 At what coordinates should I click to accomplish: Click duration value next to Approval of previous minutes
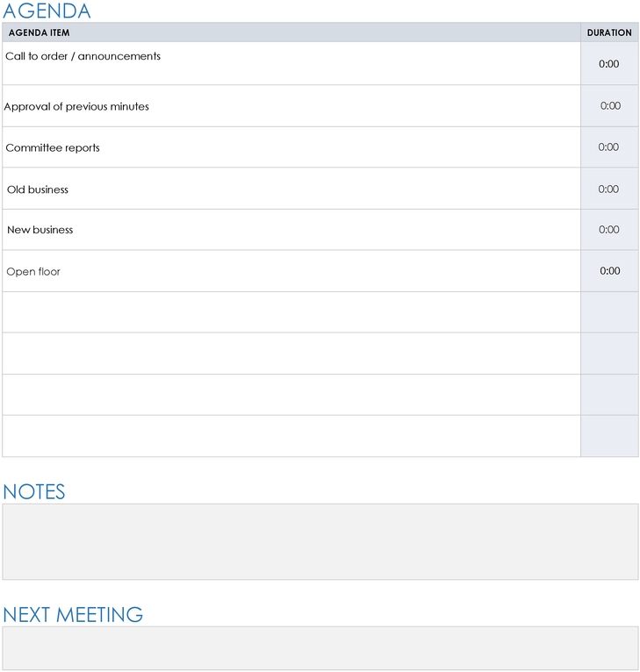pyautogui.click(x=610, y=106)
